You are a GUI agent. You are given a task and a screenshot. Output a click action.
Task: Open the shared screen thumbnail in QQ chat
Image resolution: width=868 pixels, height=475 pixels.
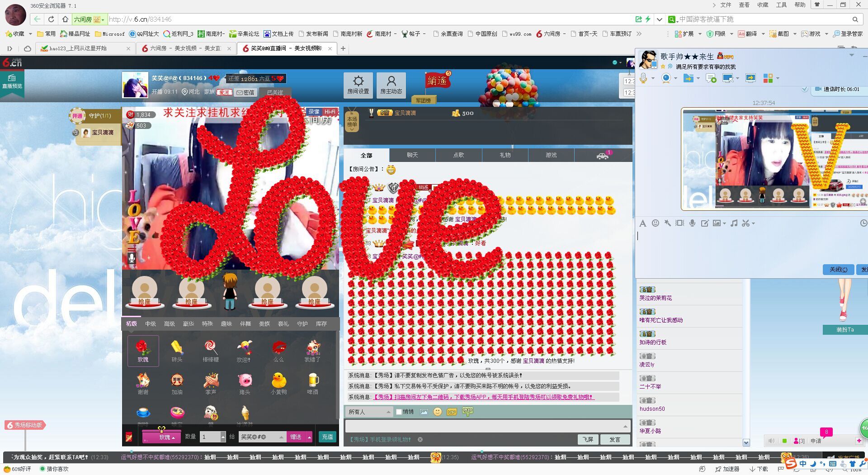point(774,159)
